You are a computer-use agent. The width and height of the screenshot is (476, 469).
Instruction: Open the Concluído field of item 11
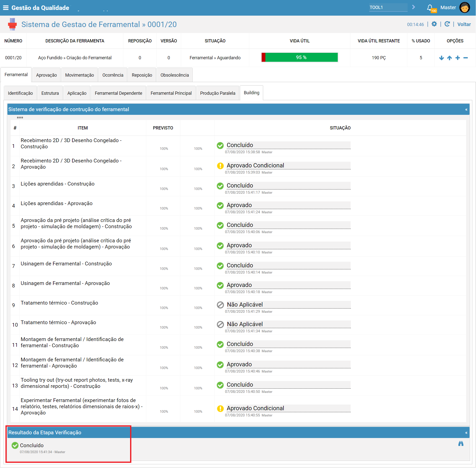tap(288, 344)
